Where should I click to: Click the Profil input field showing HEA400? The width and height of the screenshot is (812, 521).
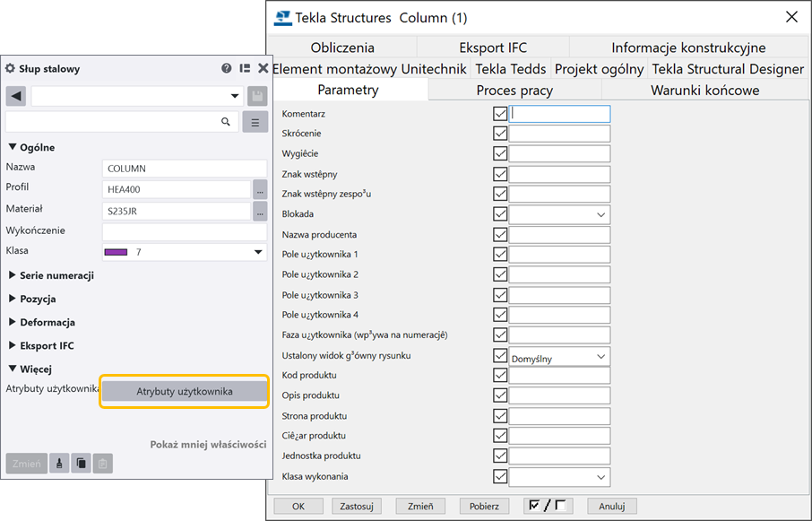point(176,189)
